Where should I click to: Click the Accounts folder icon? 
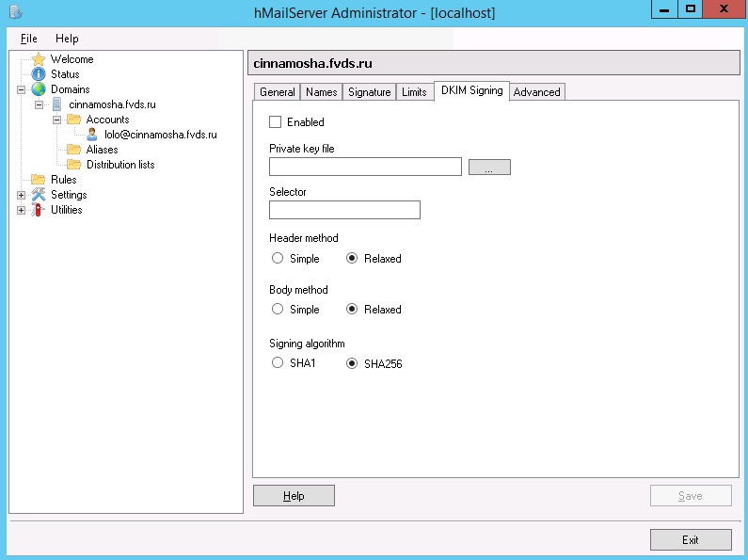click(74, 120)
